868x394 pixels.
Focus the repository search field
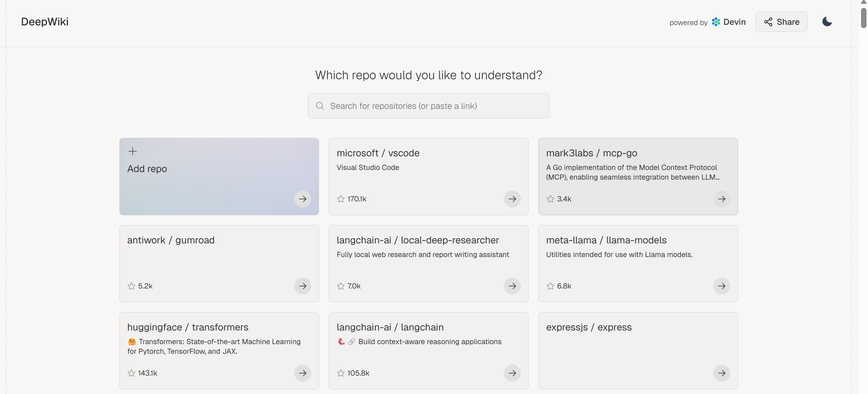coord(428,106)
